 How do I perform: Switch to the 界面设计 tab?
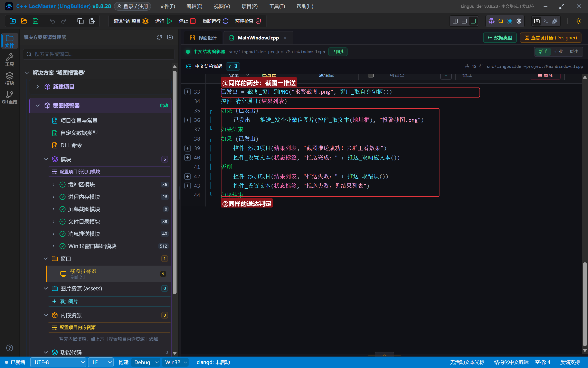pyautogui.click(x=203, y=38)
